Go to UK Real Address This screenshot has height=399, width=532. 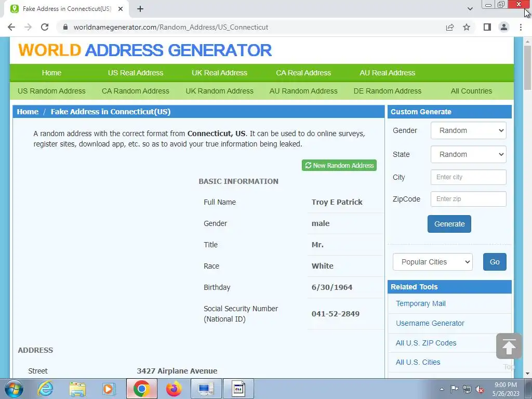coord(220,73)
